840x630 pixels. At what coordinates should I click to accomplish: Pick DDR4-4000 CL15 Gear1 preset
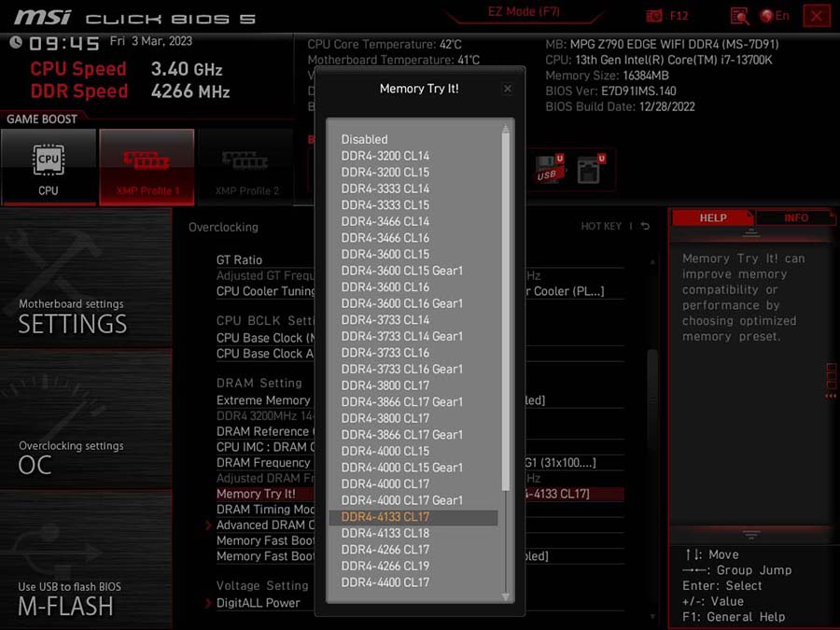(x=401, y=468)
